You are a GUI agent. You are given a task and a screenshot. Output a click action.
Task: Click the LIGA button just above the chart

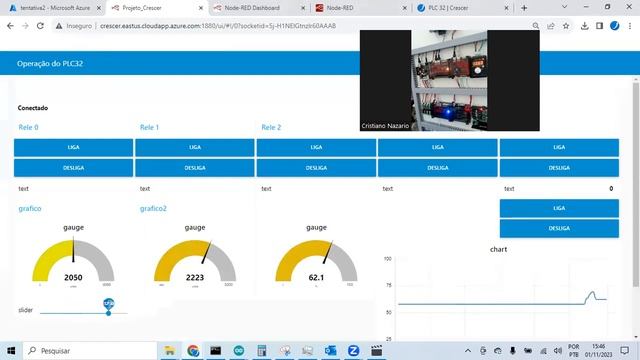(559, 208)
